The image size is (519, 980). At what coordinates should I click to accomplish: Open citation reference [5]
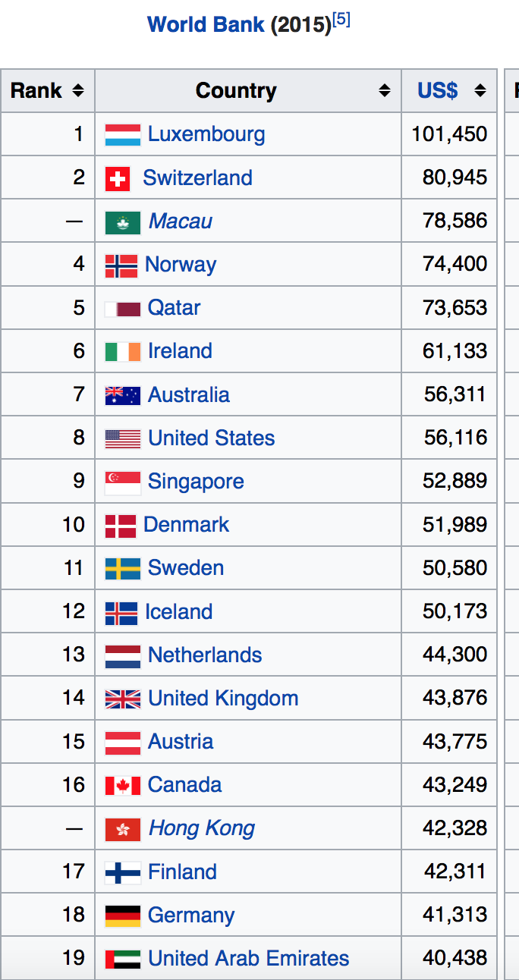click(x=341, y=20)
